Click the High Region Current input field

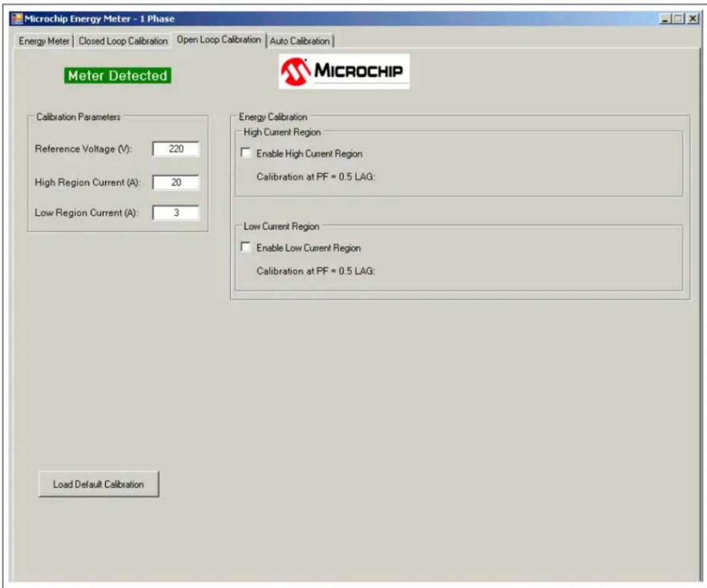176,182
